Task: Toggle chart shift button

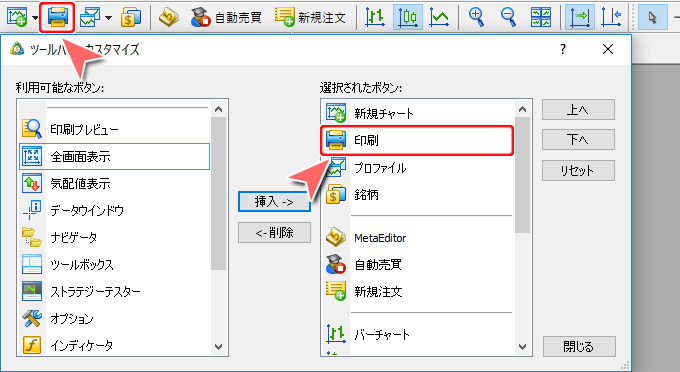Action: [x=611, y=17]
